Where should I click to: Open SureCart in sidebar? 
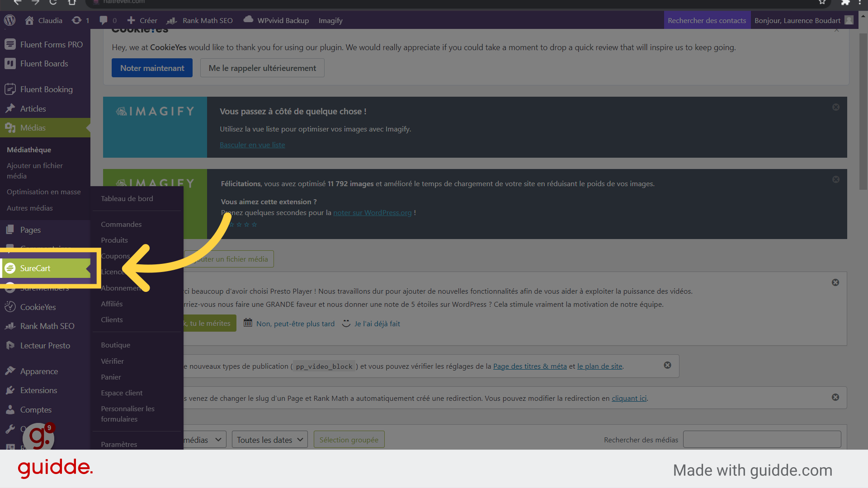coord(45,268)
